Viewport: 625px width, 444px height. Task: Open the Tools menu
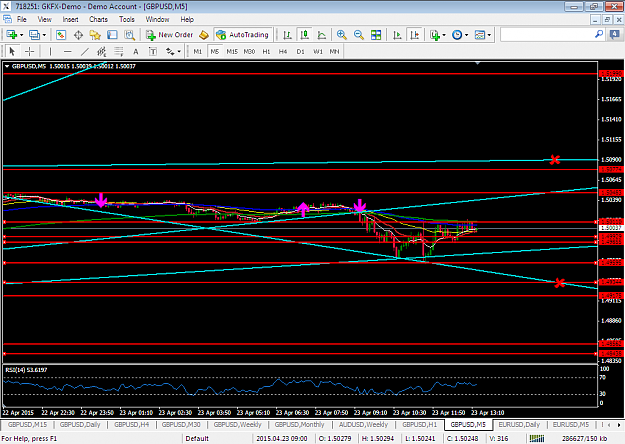pyautogui.click(x=127, y=19)
